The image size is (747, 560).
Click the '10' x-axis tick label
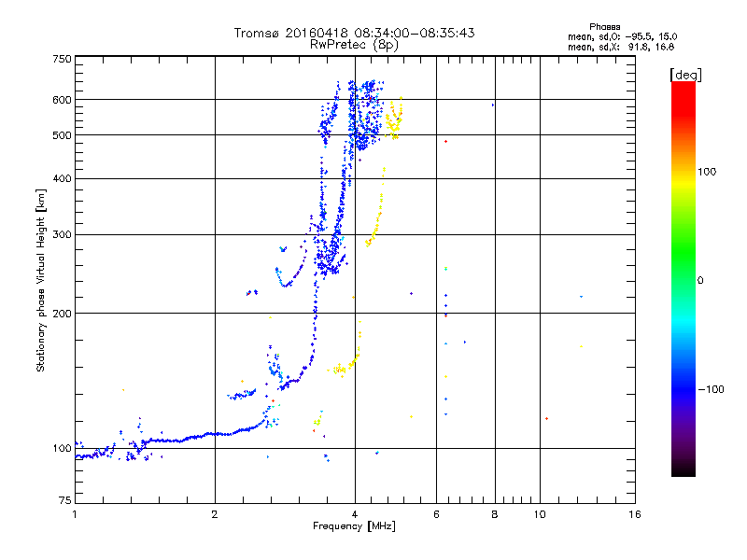click(x=540, y=514)
